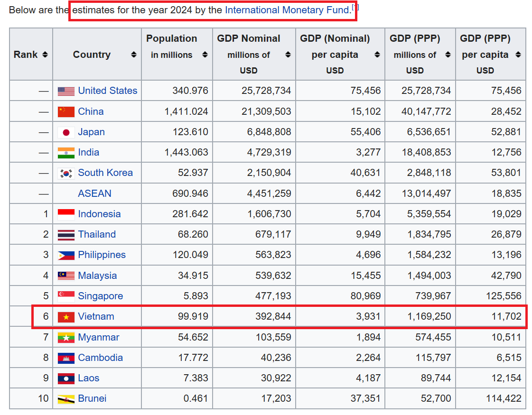Open the Singapore country link
Screen dimensions: 532x415
click(101, 296)
